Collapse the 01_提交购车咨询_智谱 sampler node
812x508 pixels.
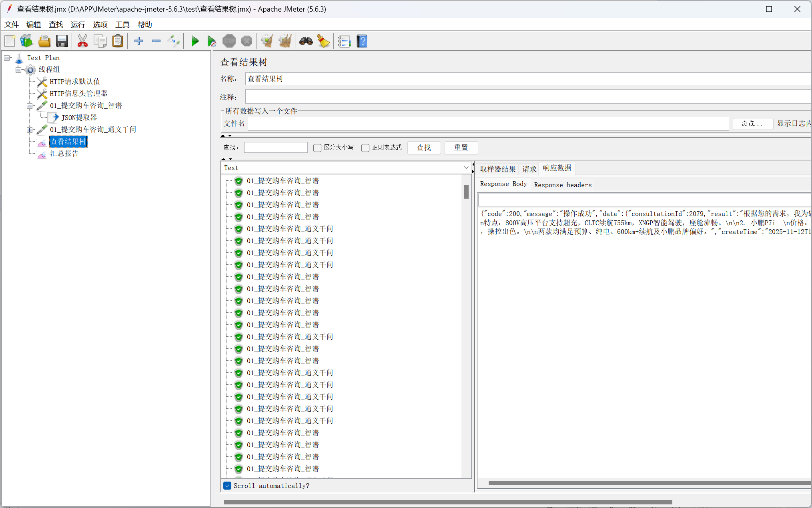(x=30, y=106)
